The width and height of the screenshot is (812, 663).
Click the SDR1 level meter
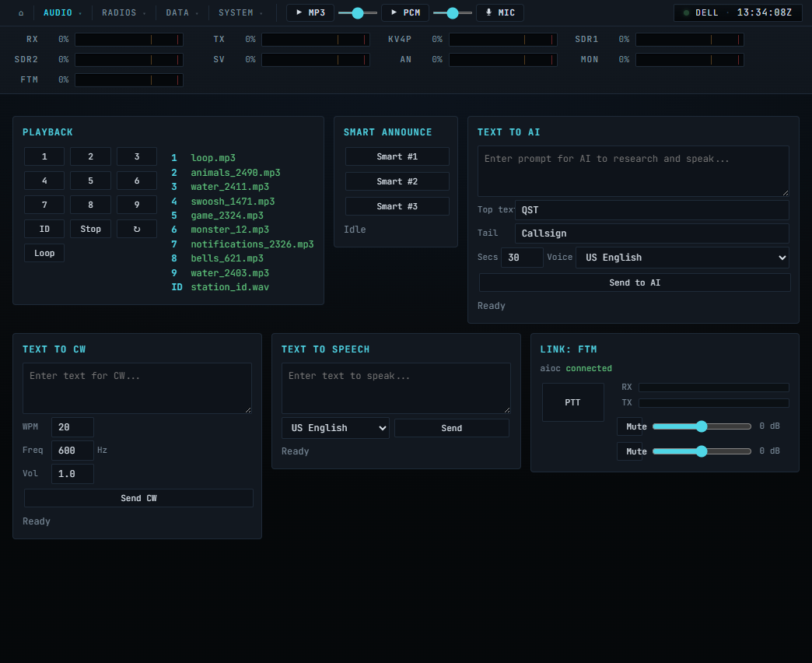(690, 40)
